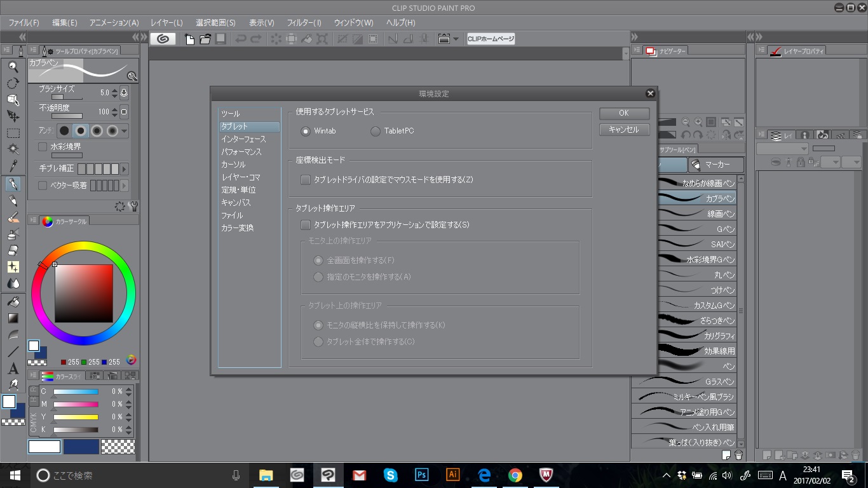The image size is (868, 488).
Task: Choose the Eraser tool in toolbox
Action: pos(13,250)
